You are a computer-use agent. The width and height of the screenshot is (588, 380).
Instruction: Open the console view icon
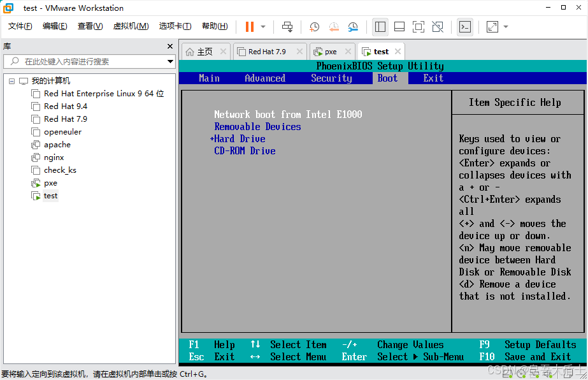click(465, 27)
